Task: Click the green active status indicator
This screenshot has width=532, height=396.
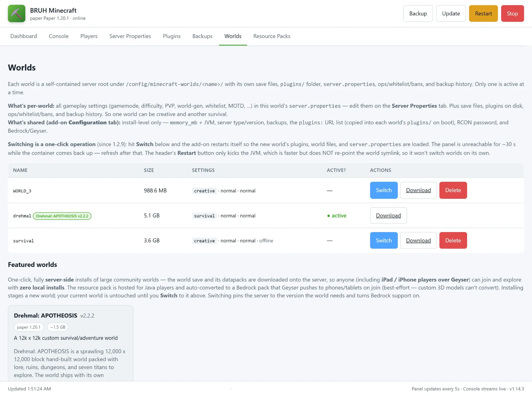Action: pyautogui.click(x=336, y=216)
